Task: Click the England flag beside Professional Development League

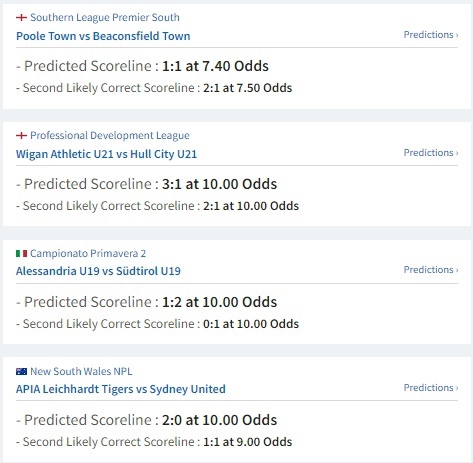Action: click(21, 135)
